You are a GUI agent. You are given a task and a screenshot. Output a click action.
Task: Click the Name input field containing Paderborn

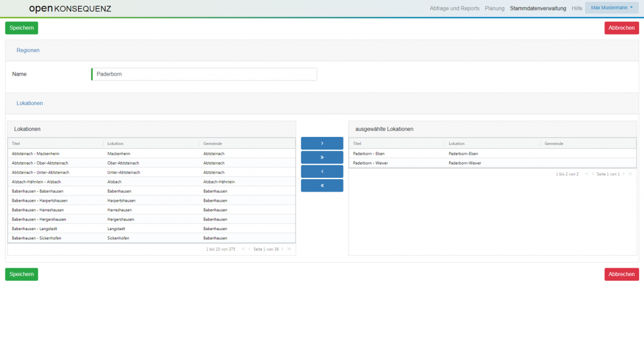(204, 74)
